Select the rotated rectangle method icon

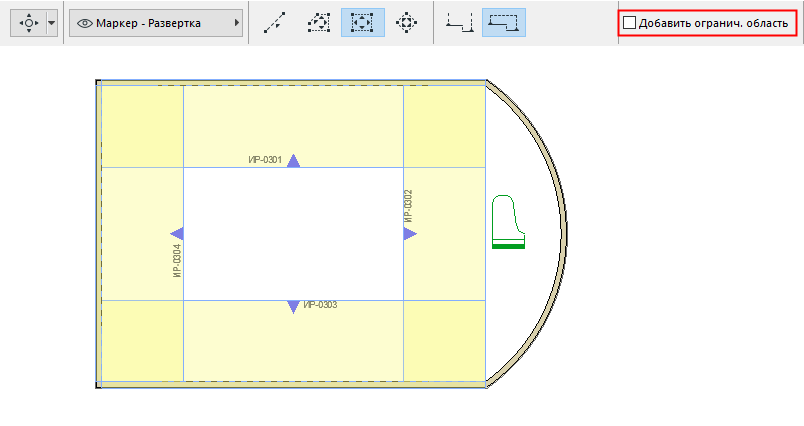[x=406, y=23]
